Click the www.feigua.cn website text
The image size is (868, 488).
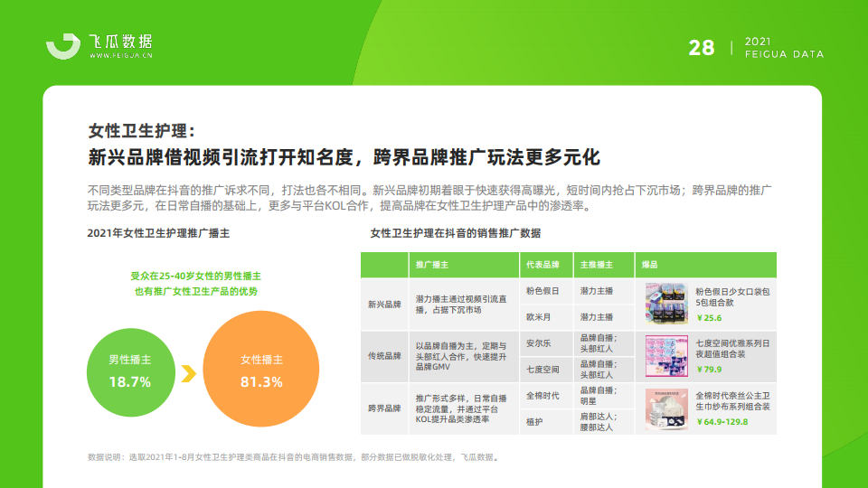click(x=120, y=55)
